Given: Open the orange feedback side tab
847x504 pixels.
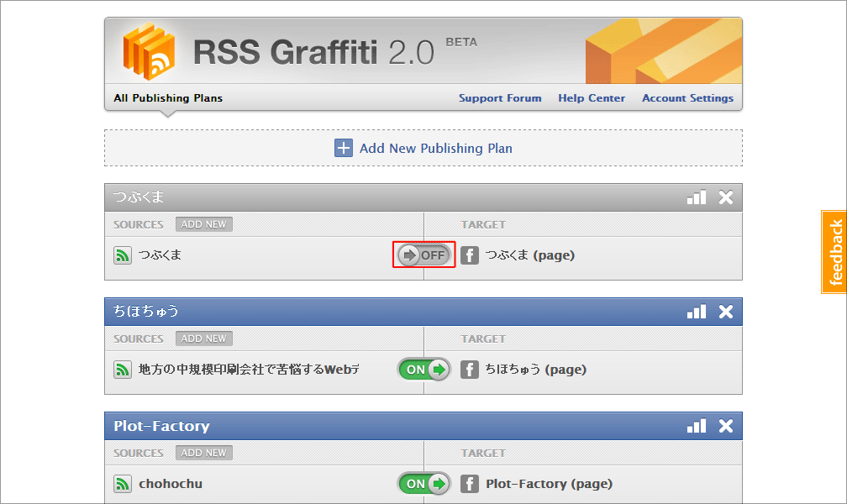Looking at the screenshot, I should (x=834, y=252).
